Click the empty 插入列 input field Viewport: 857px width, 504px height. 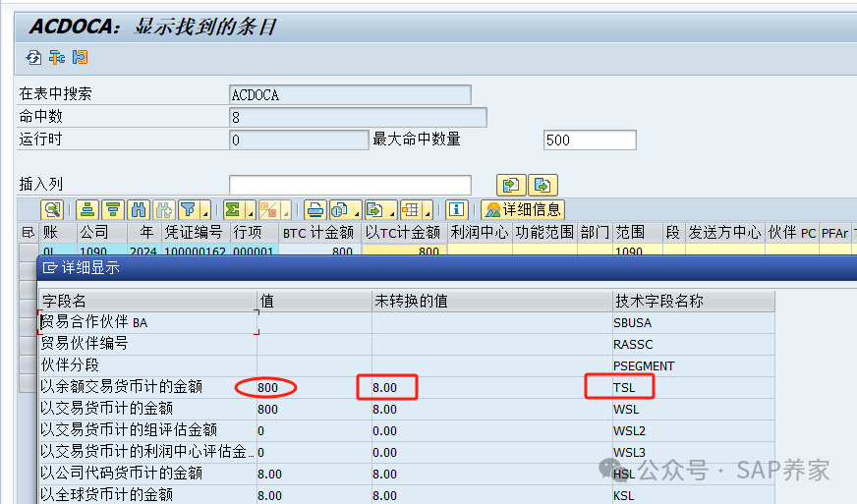tap(350, 186)
